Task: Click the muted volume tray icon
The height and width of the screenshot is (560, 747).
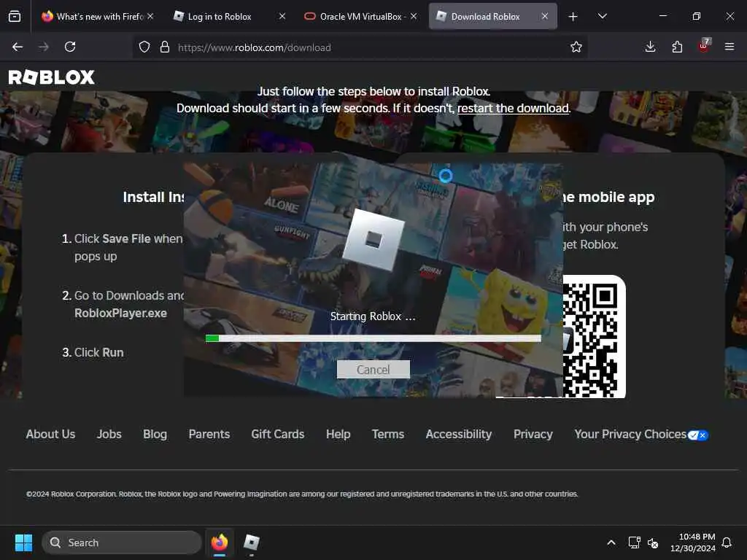Action: coord(653,542)
